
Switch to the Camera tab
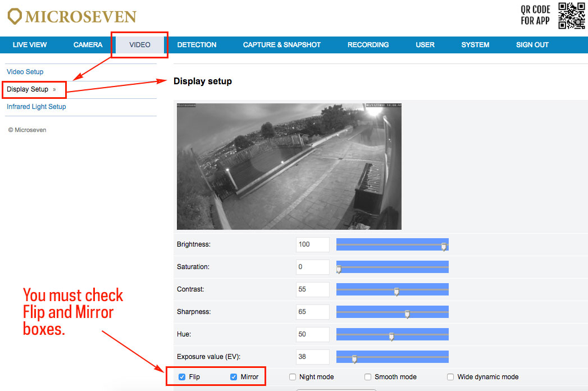click(88, 45)
